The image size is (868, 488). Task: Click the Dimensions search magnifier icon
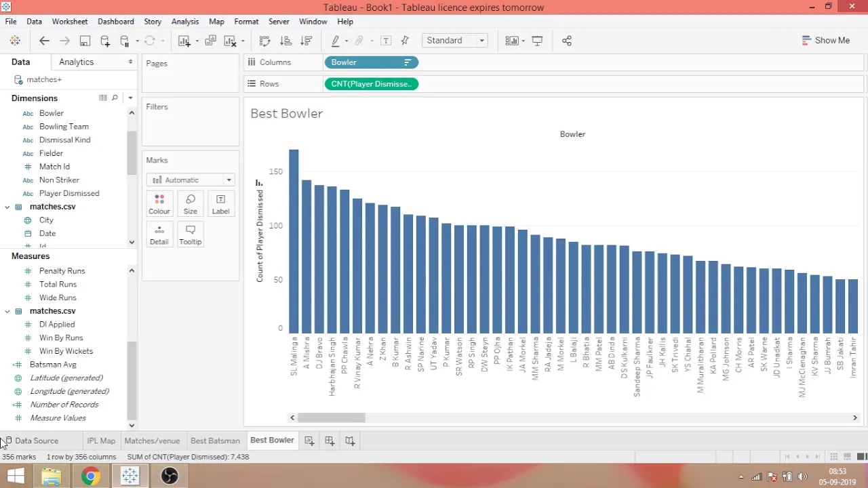point(115,98)
